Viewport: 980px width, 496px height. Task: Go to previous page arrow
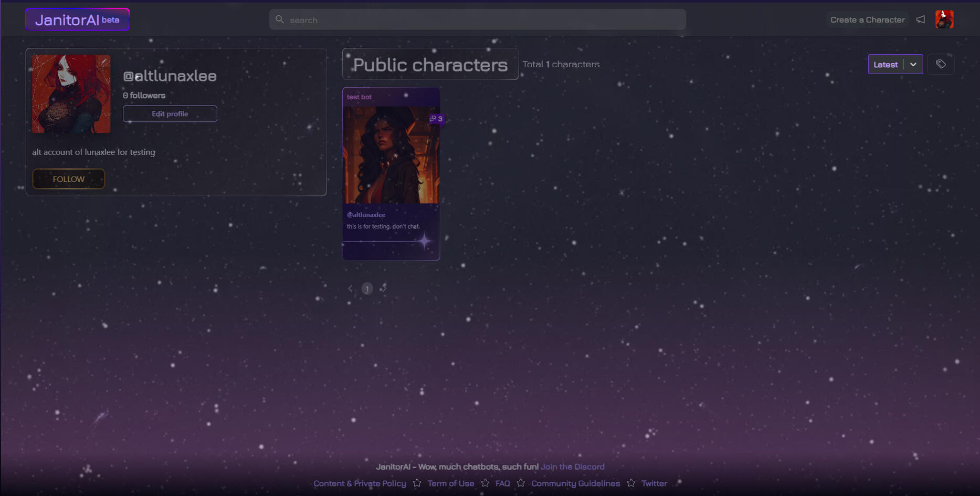coord(351,288)
